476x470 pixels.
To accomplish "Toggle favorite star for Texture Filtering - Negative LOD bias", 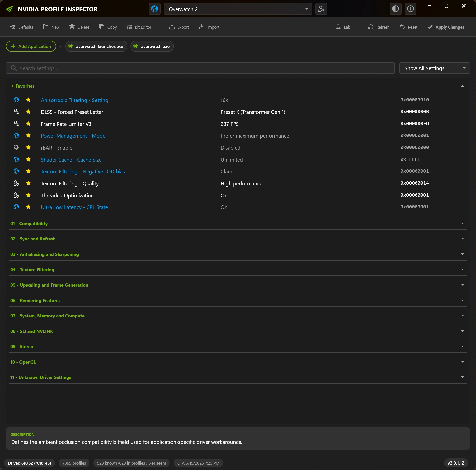I will coord(28,171).
